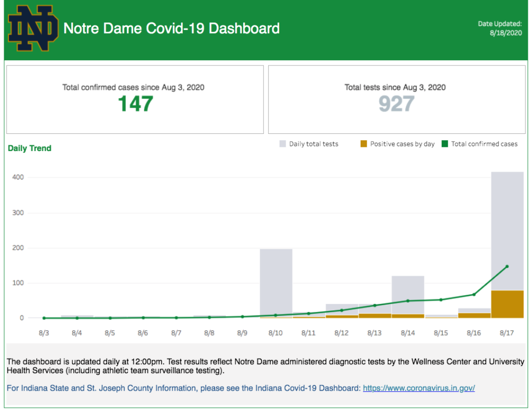Click the gold 8/16 positive cases bar
This screenshot has width=532, height=411.
pos(474,316)
